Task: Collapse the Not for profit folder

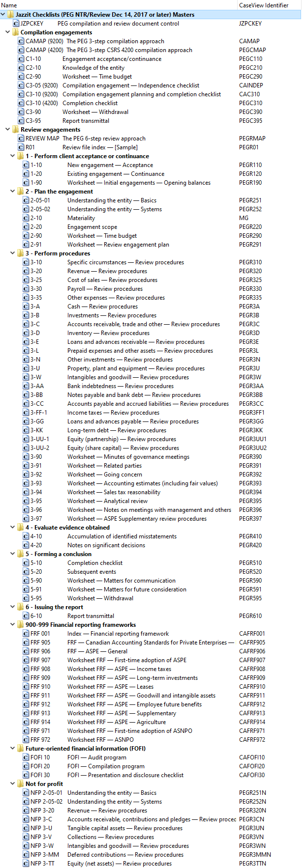Action: coord(13,784)
